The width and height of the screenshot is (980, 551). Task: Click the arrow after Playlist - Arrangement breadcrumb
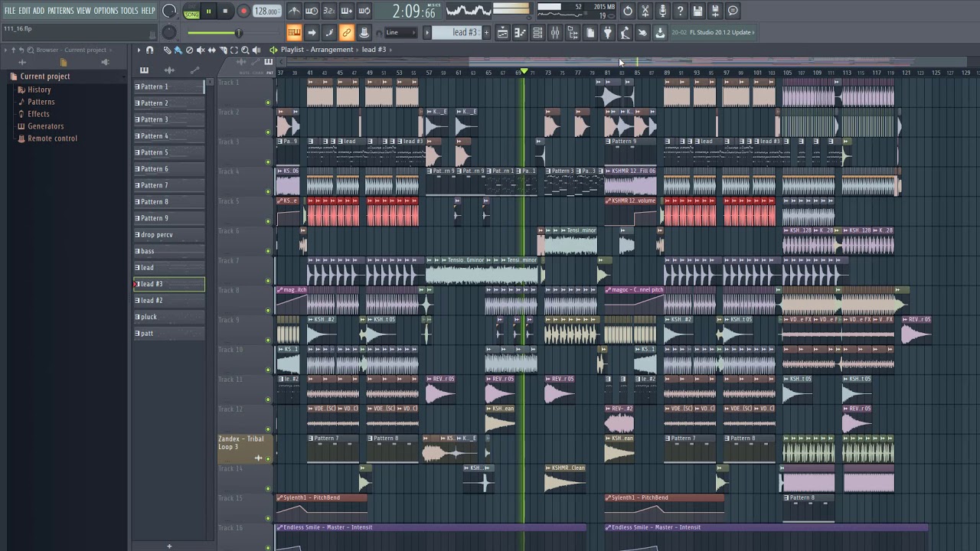(x=356, y=50)
